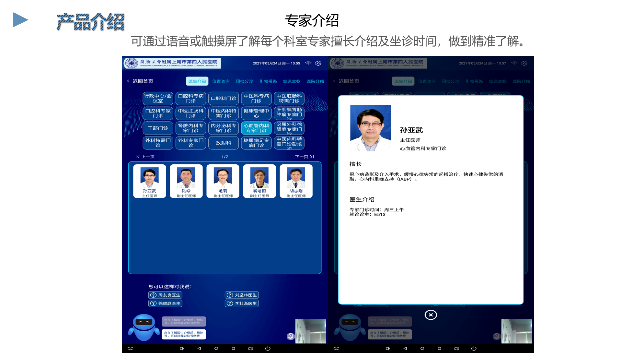644x355 pixels.
Task: Tap the left power icon
Action: pos(268,348)
